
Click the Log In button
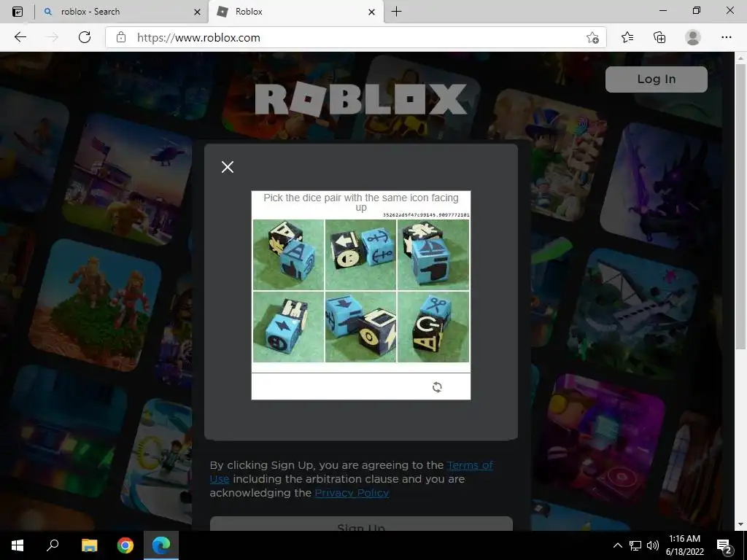point(656,79)
